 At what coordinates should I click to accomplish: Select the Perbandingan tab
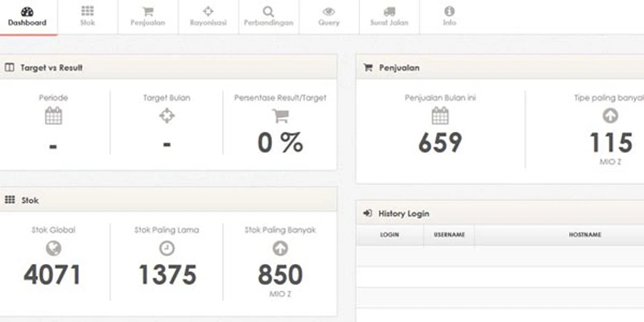pos(268,17)
